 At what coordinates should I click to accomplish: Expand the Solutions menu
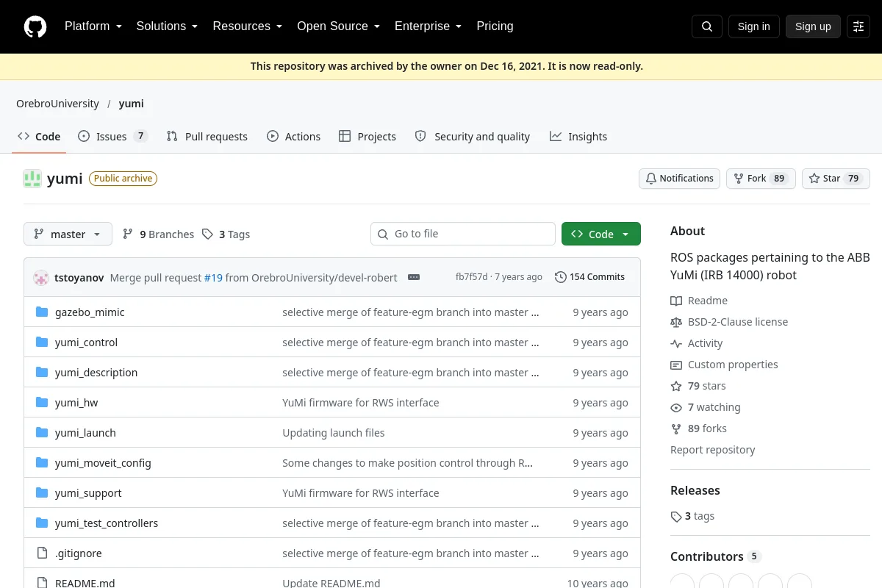click(167, 26)
